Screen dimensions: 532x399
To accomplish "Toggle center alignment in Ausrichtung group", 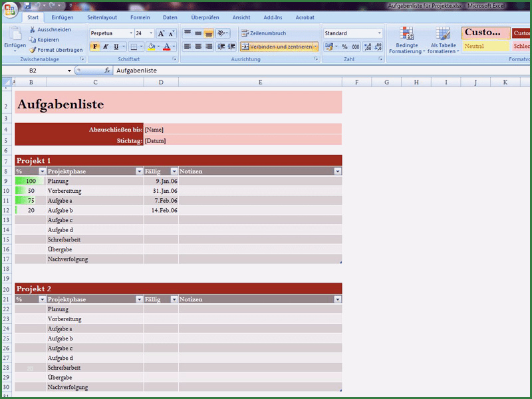I will click(x=197, y=45).
